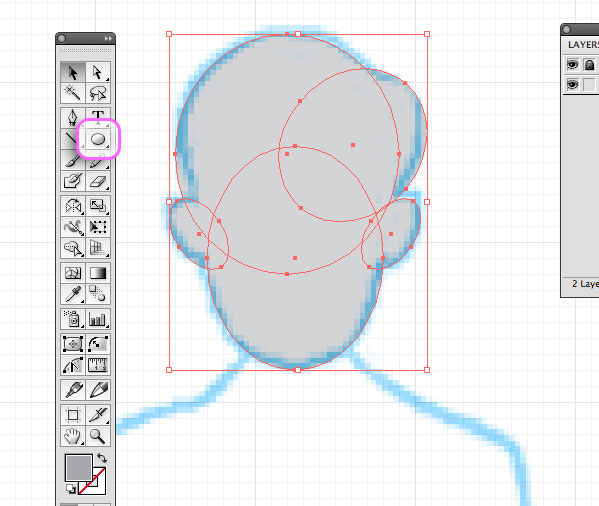Toggle the lock on the top layer
Viewport: 599px width, 506px height.
tap(589, 65)
